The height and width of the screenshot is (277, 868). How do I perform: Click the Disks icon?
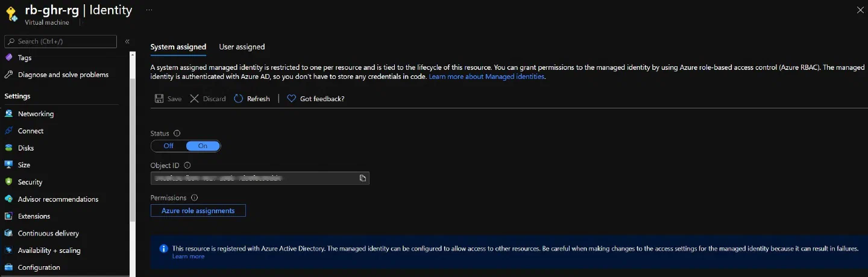click(8, 148)
